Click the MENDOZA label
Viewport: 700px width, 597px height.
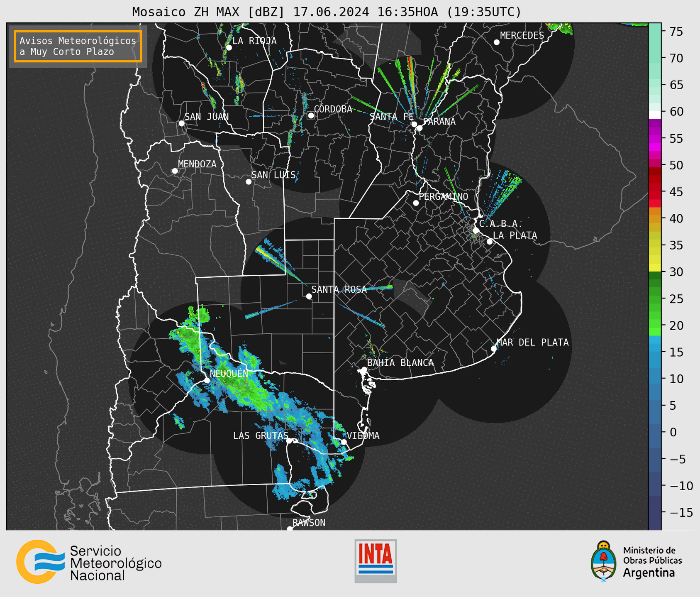(197, 164)
